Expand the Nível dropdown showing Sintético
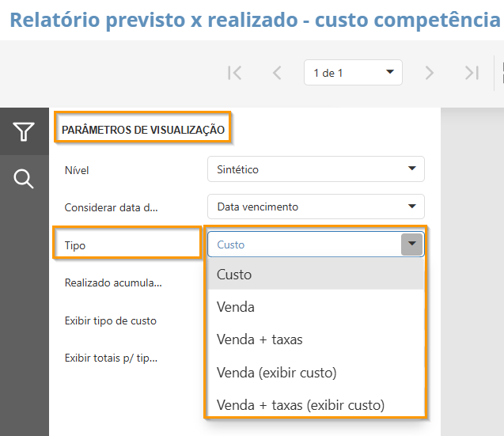The width and height of the screenshot is (504, 436). (316, 169)
